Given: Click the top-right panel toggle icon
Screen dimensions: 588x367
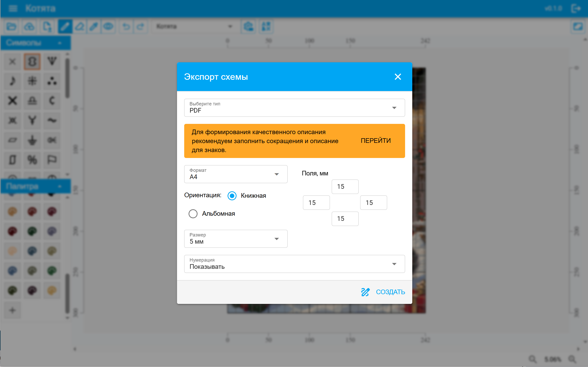Looking at the screenshot, I should click(578, 26).
